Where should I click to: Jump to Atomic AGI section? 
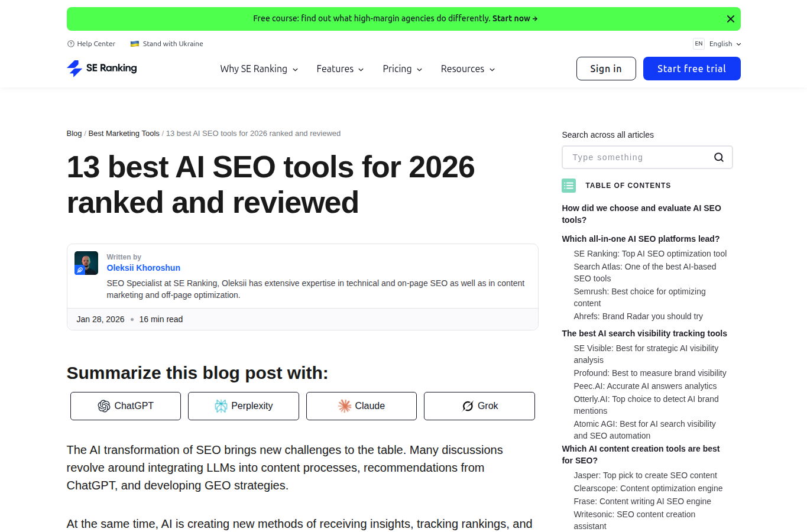coord(645,430)
